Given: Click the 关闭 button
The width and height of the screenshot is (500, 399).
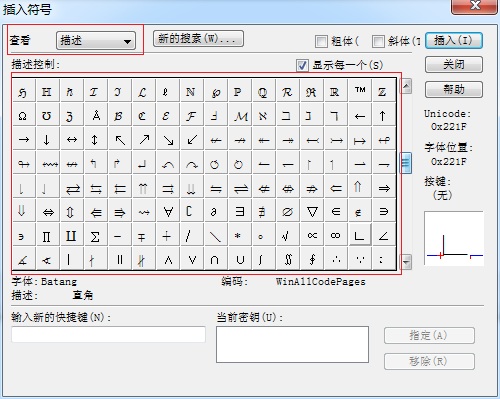Looking at the screenshot, I should click(454, 64).
